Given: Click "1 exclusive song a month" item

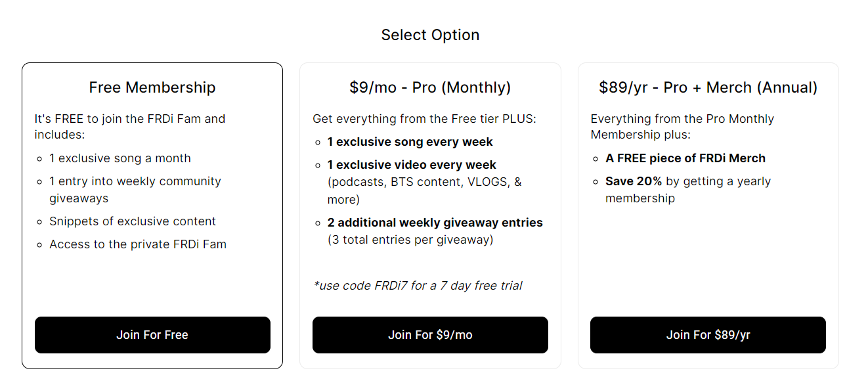Looking at the screenshot, I should [120, 158].
